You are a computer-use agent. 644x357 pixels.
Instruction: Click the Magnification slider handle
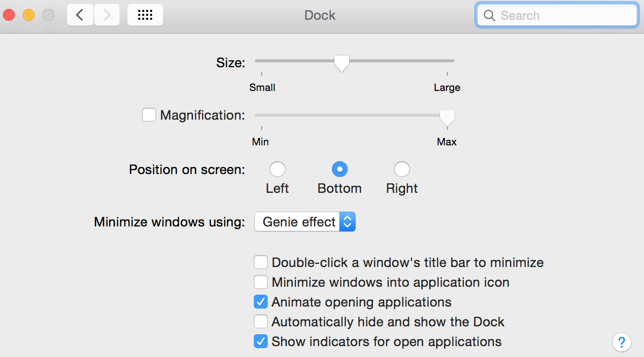[x=447, y=117]
